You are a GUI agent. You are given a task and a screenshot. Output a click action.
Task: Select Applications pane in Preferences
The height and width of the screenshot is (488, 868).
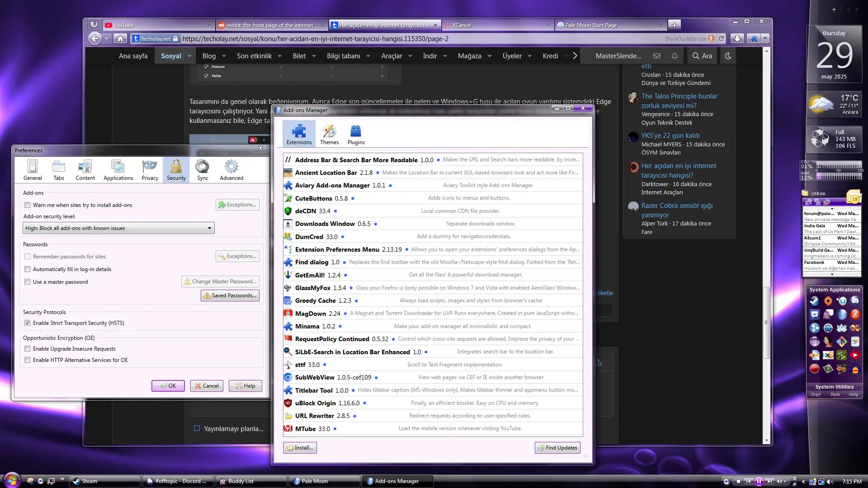(118, 170)
